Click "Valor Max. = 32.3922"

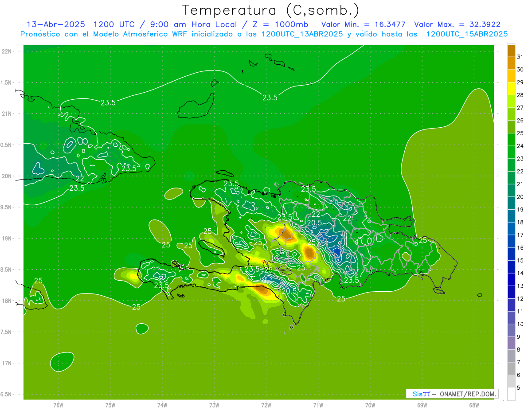point(458,24)
